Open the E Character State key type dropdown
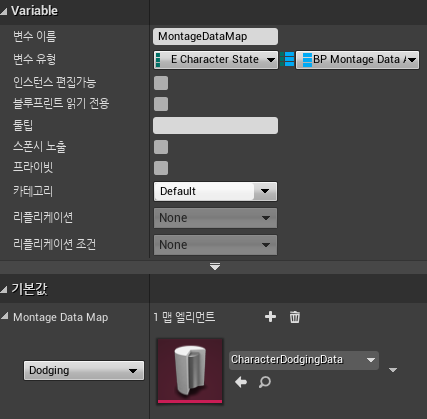427x419 pixels. pos(216,60)
